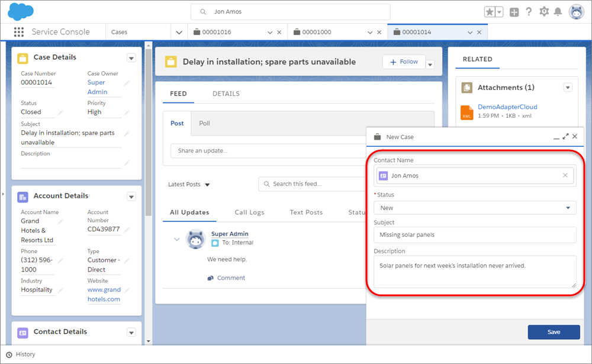Open the Status dropdown in New Case
This screenshot has width=592, height=364.
475,208
